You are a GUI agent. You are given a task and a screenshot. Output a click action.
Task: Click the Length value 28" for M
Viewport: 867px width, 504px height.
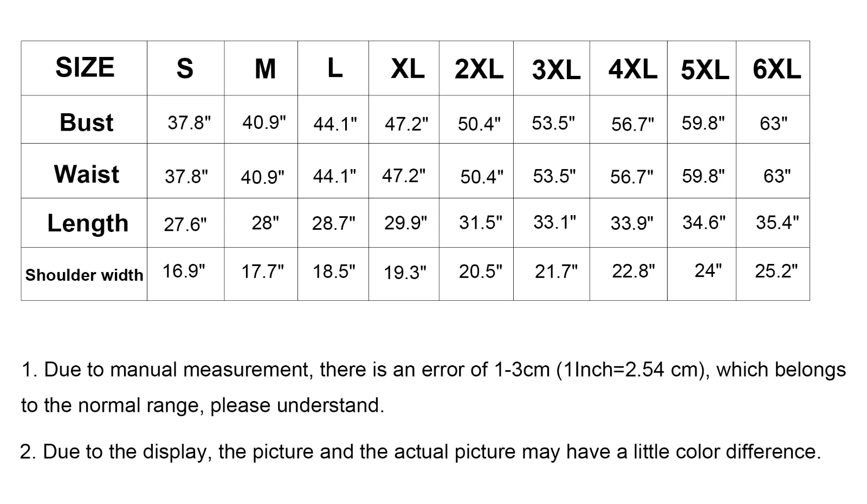pos(265,223)
